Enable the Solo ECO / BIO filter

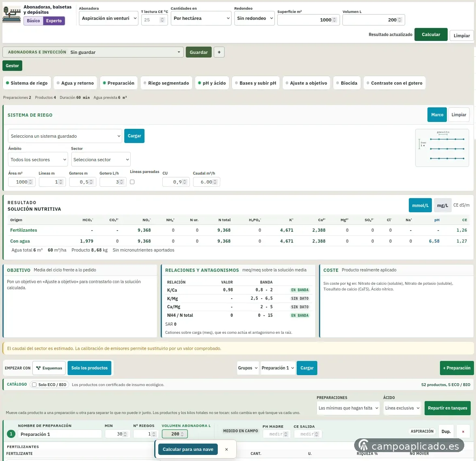[x=34, y=384]
